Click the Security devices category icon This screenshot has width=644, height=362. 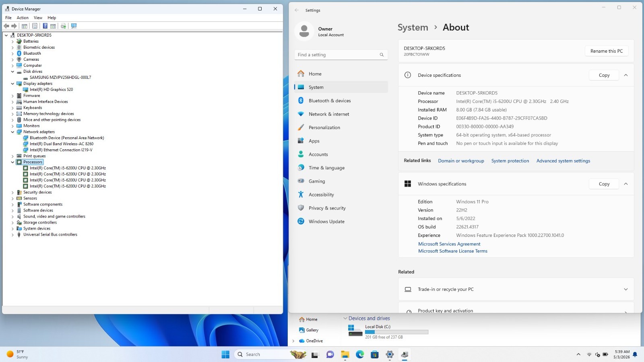(x=19, y=192)
